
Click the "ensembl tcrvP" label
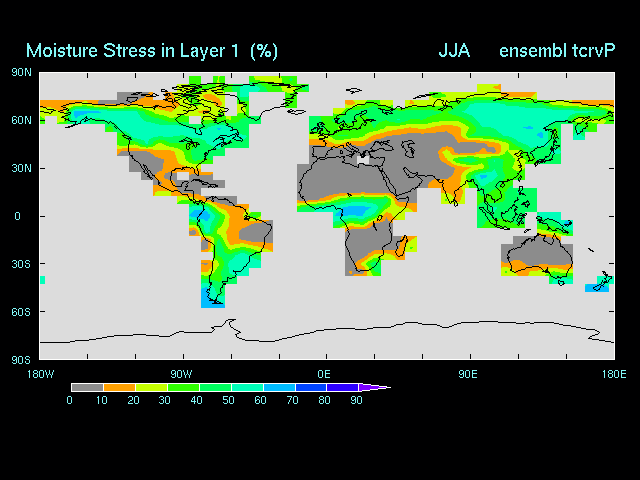[556, 50]
